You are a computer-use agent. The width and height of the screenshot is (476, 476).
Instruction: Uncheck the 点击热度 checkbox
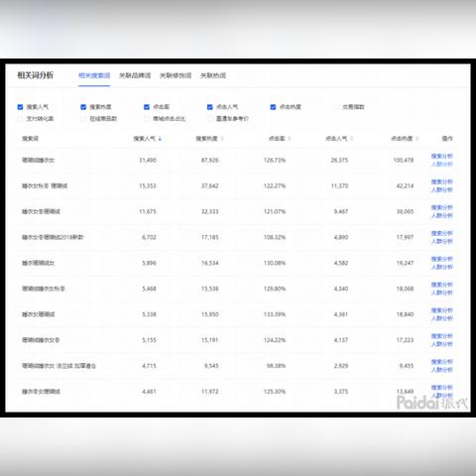(x=273, y=107)
